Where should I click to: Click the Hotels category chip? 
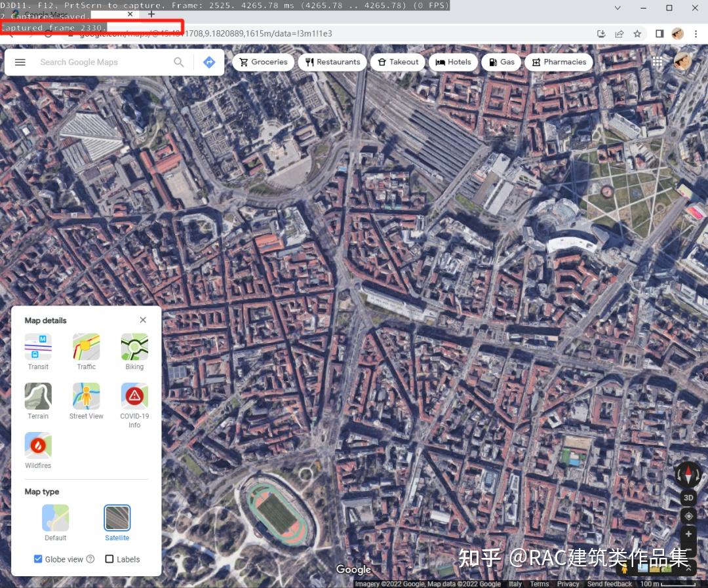(x=453, y=62)
